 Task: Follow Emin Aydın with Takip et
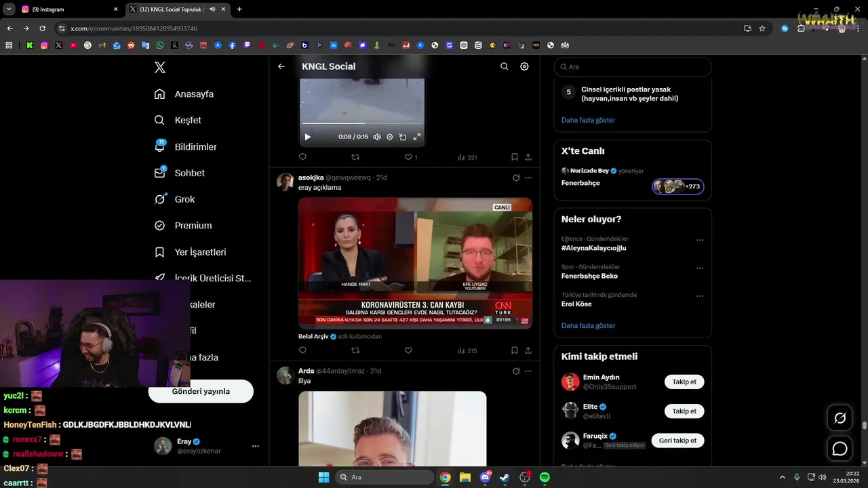pyautogui.click(x=684, y=382)
